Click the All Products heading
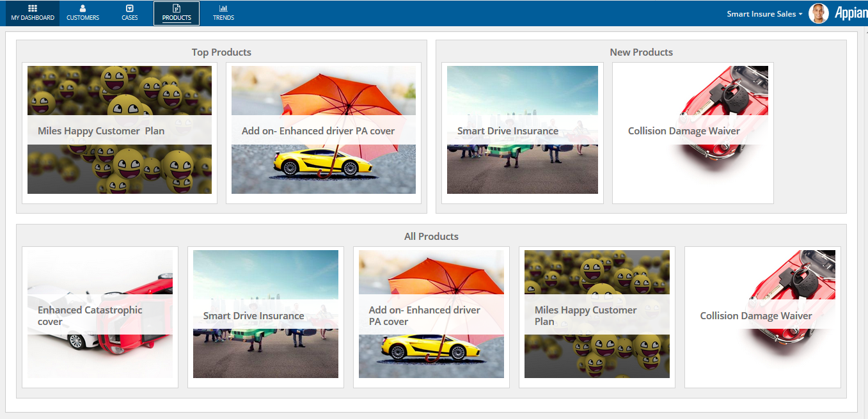 click(x=431, y=237)
